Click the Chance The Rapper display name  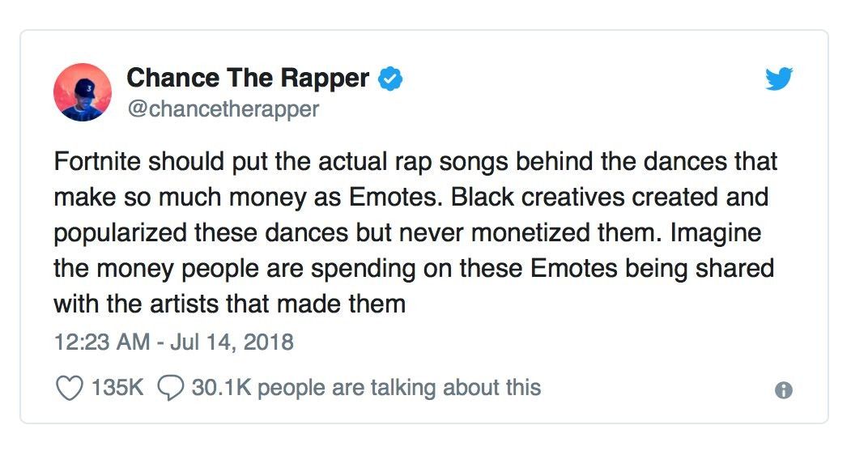(248, 78)
